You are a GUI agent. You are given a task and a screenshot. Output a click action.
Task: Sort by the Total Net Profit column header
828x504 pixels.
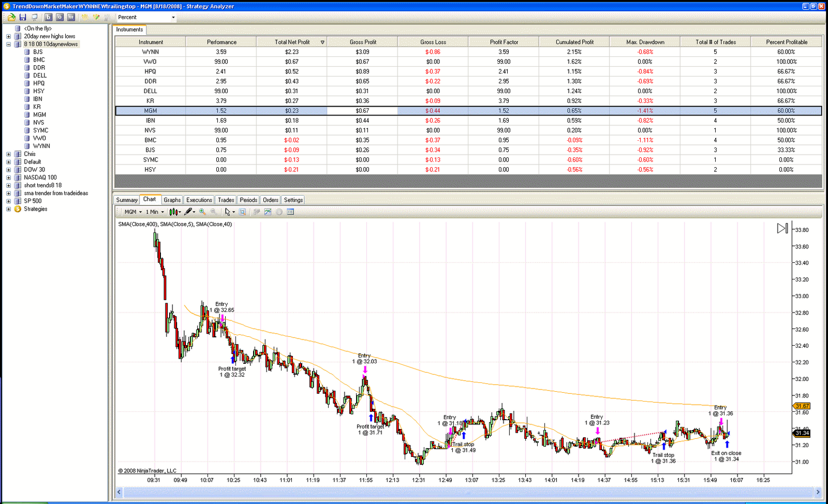pos(291,41)
